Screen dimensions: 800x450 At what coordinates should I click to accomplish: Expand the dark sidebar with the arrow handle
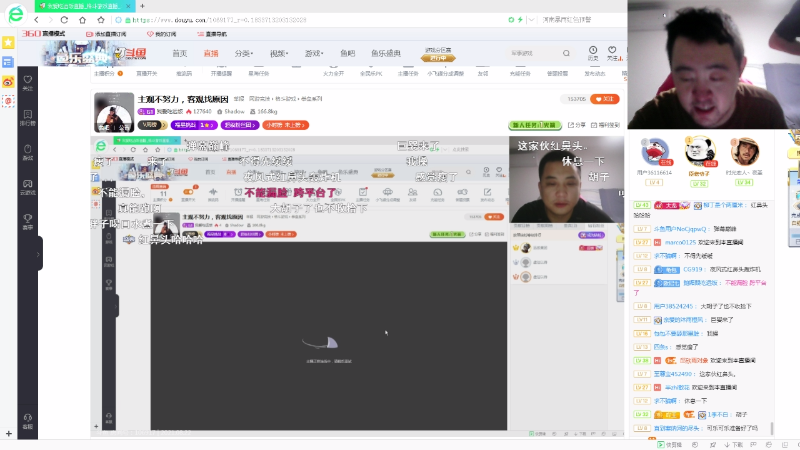coord(39,254)
